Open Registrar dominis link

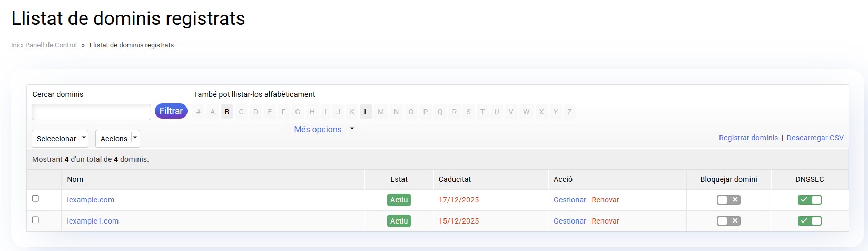748,138
